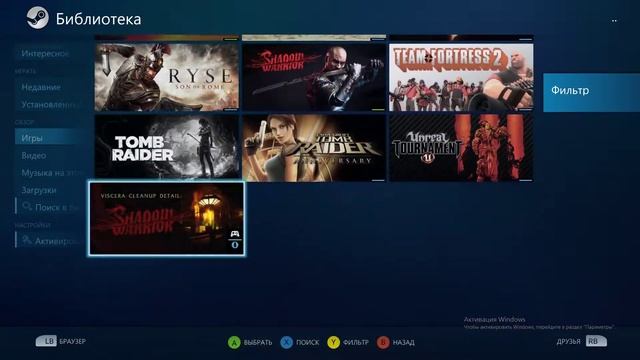Click the Steam logo icon

(38, 18)
